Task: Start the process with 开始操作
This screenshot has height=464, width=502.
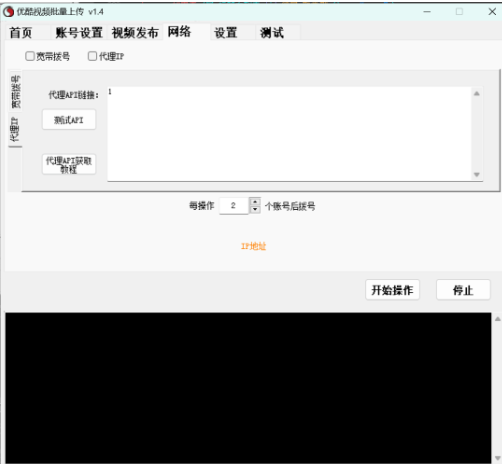Action: (x=392, y=290)
